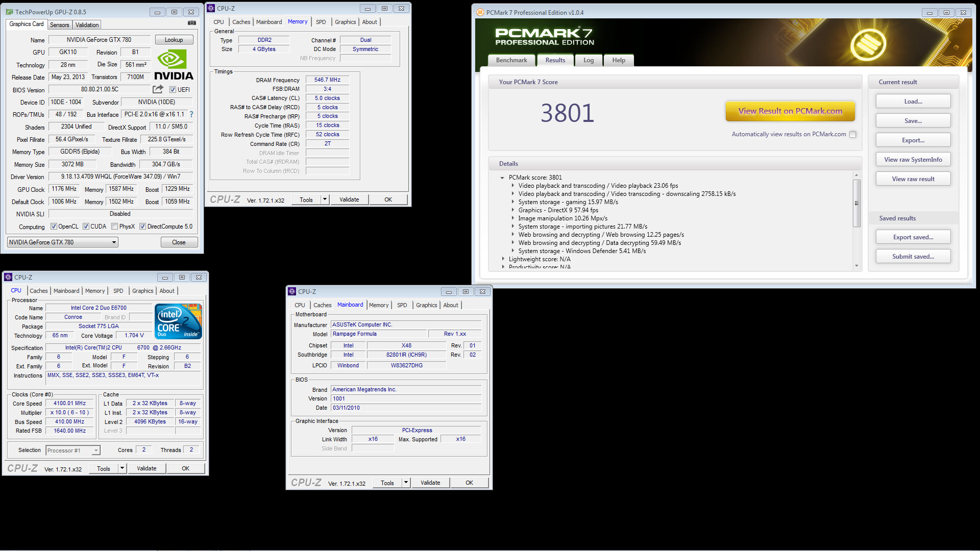
Task: Expand the Windows Defender storage entry
Action: tap(513, 251)
